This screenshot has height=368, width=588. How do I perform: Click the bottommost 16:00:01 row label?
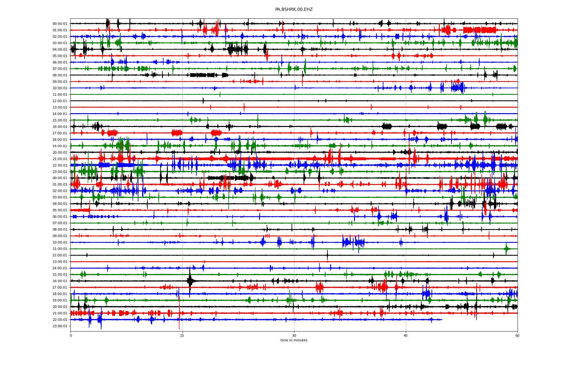point(60,281)
